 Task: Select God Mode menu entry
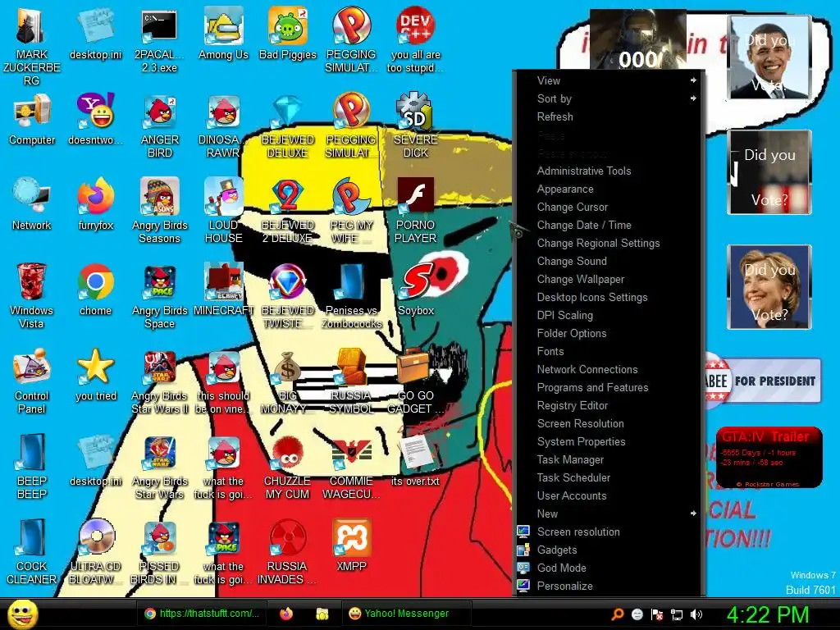click(609, 568)
